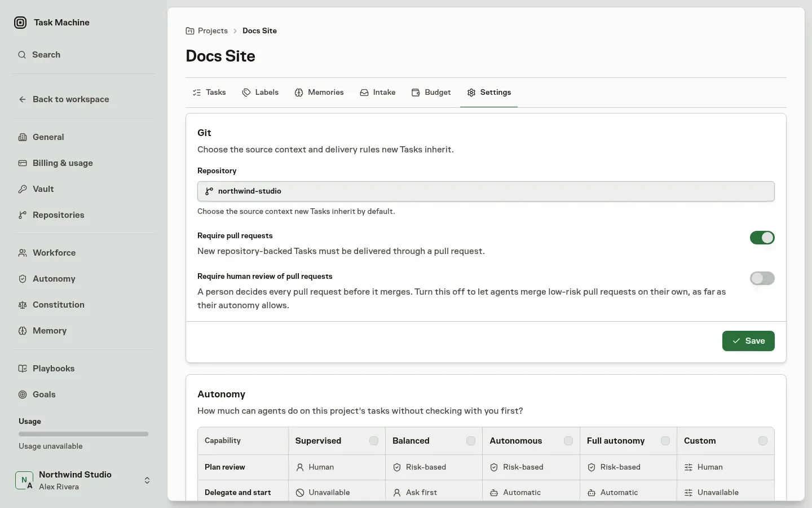
Task: Go to the Budget tab
Action: tap(431, 93)
